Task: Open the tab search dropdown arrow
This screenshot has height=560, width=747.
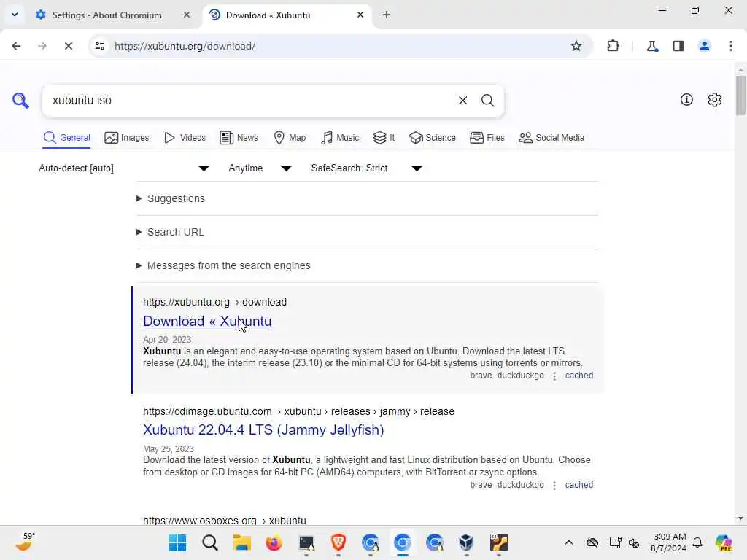Action: point(15,15)
